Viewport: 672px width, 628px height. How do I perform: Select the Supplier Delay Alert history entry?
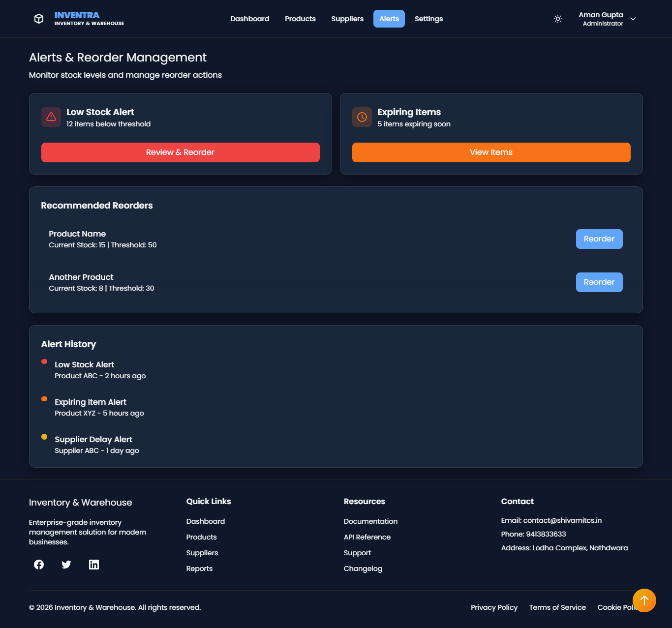click(93, 439)
